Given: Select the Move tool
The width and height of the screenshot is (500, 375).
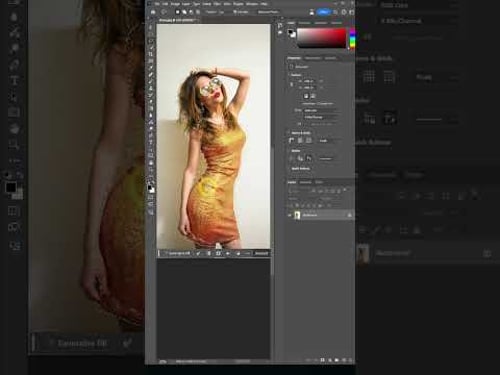Looking at the screenshot, I should coord(151,27).
